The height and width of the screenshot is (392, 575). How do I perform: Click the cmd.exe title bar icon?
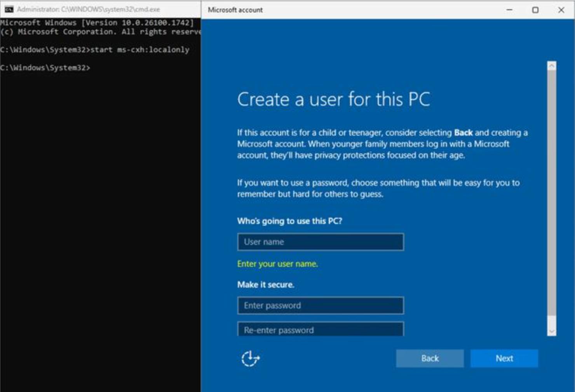[9, 9]
